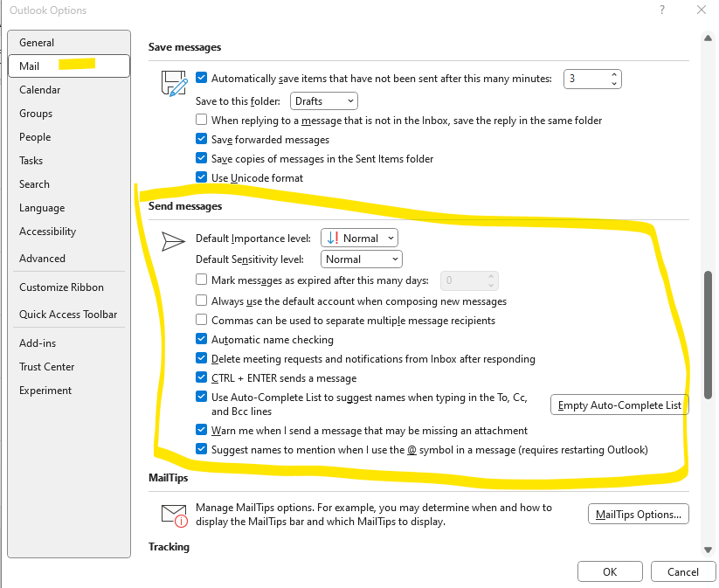Click the Save messages disk-and-pencil icon
Viewport: 719px width, 588px height.
[x=174, y=84]
